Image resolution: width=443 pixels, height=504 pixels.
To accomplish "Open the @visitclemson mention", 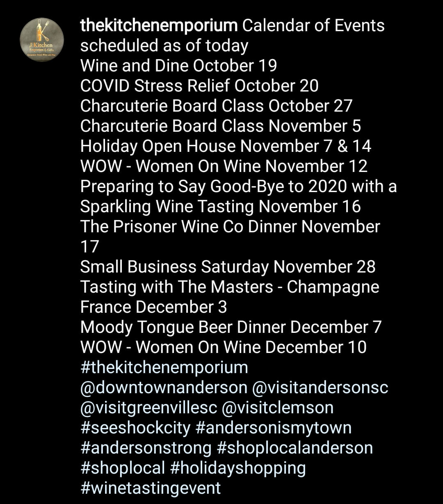I will point(277,408).
